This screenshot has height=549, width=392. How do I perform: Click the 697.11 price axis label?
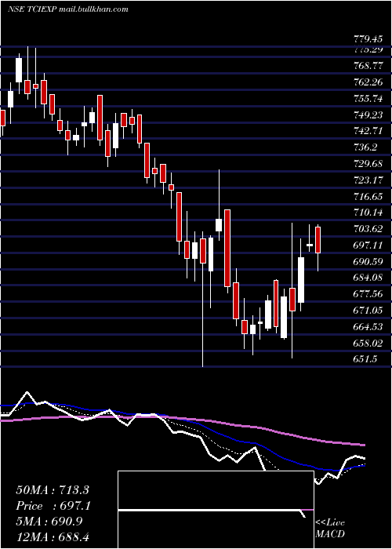pos(368,245)
